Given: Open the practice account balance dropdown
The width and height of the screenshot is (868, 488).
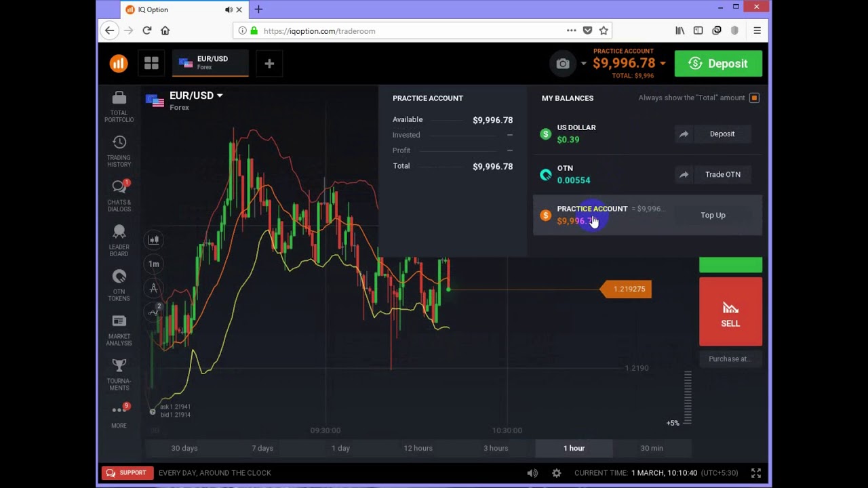Looking at the screenshot, I should (x=663, y=64).
